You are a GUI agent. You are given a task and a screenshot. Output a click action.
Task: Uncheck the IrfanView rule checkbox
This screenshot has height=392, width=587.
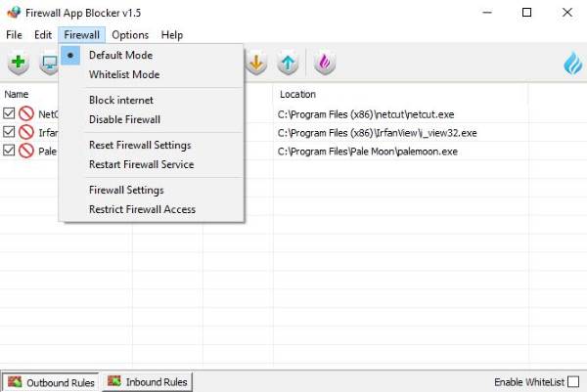(x=9, y=132)
